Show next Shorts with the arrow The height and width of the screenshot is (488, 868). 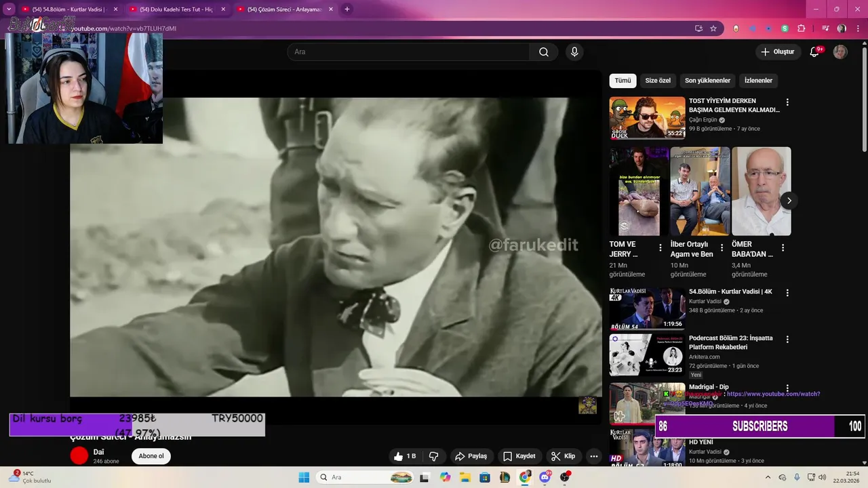[789, 201]
